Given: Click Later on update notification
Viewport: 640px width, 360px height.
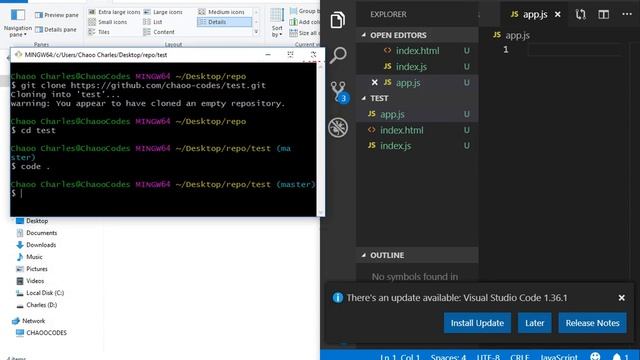Looking at the screenshot, I should pyautogui.click(x=534, y=323).
